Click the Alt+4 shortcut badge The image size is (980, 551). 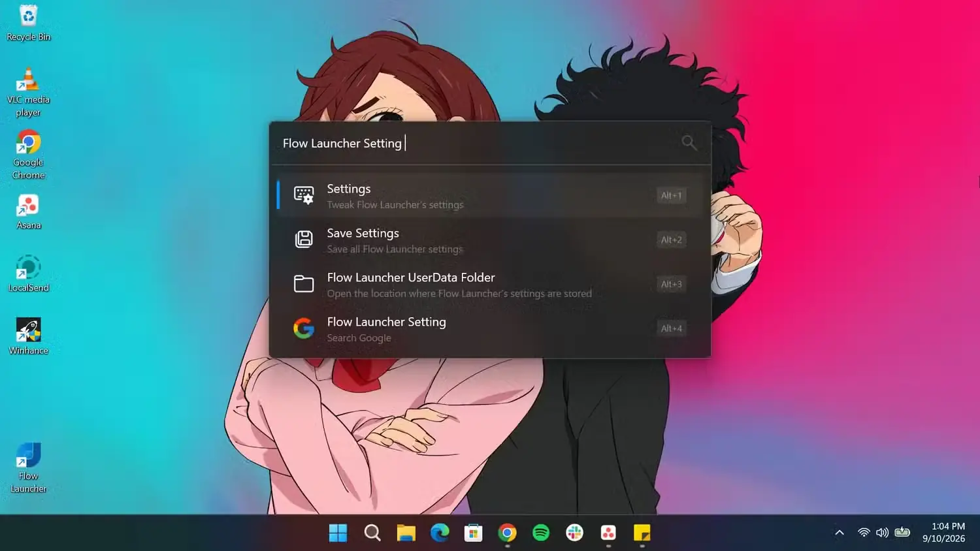pyautogui.click(x=671, y=328)
